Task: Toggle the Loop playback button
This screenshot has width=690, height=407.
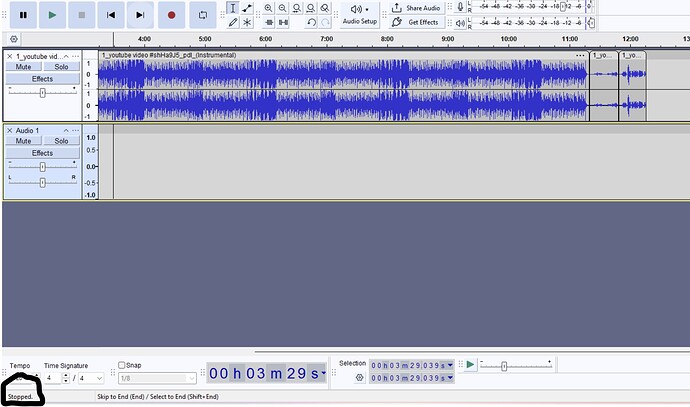Action: (203, 15)
